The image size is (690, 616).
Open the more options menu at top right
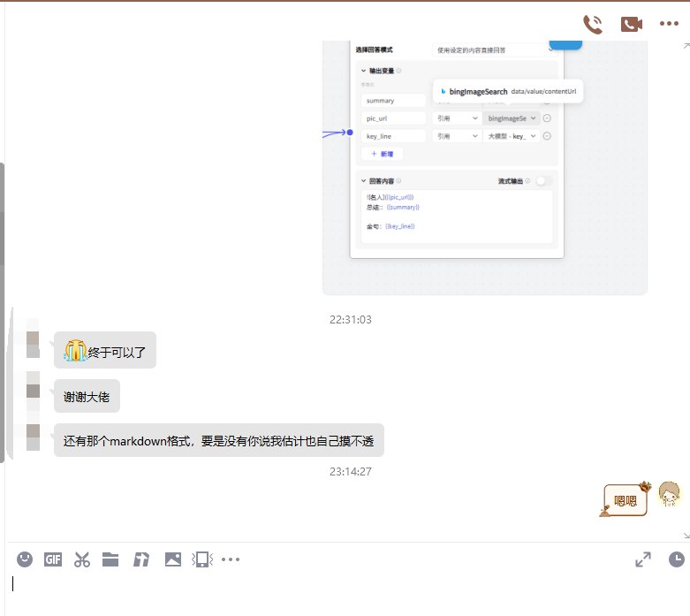[x=669, y=24]
